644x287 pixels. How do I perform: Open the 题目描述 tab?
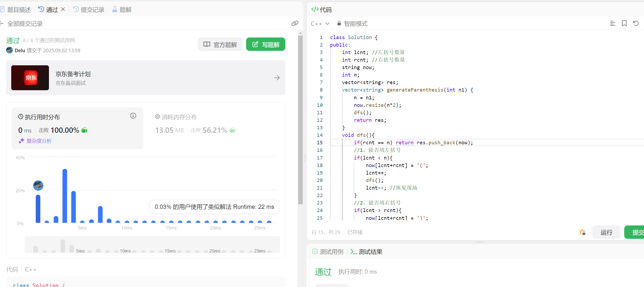point(16,10)
